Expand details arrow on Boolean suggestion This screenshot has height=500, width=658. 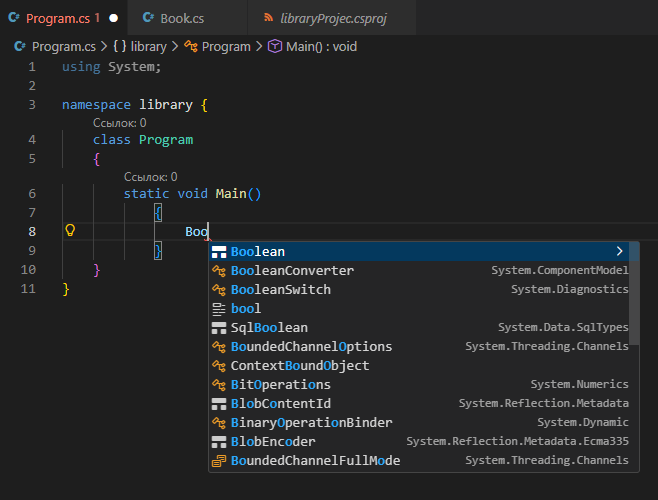[x=620, y=252]
